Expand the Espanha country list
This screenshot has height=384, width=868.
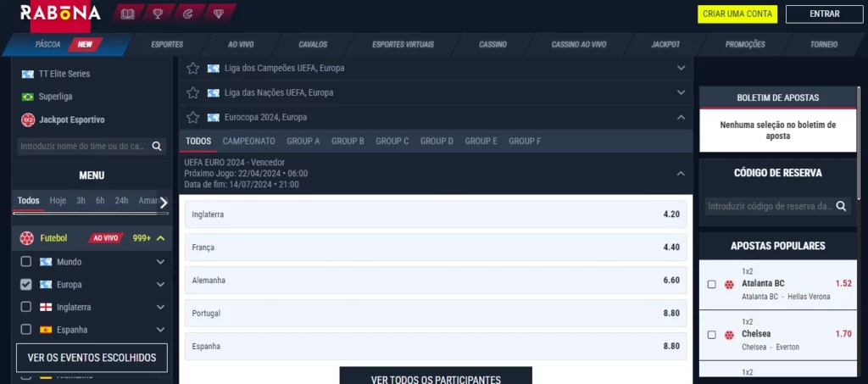(x=160, y=330)
